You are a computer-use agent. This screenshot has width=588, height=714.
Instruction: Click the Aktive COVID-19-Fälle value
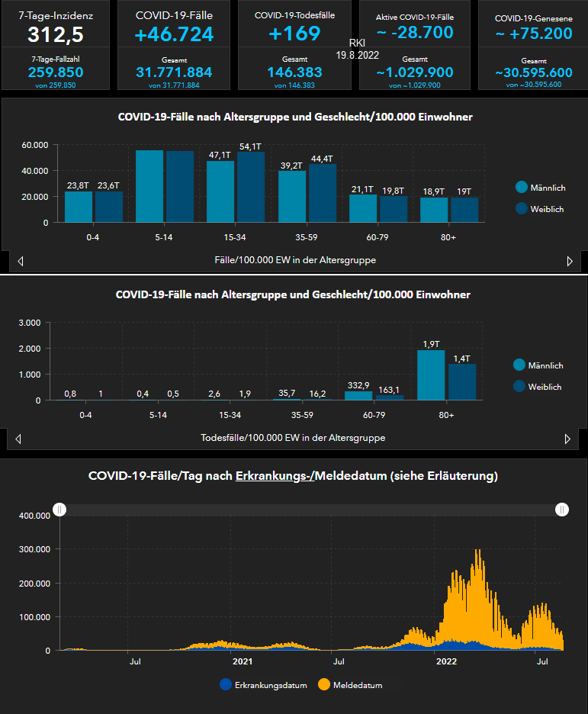click(x=415, y=33)
